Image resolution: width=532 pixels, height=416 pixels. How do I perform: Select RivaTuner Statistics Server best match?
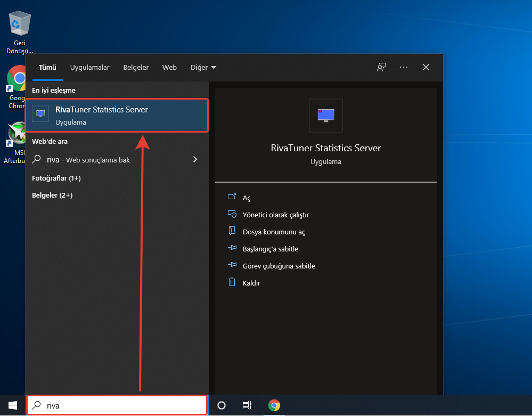pyautogui.click(x=117, y=116)
